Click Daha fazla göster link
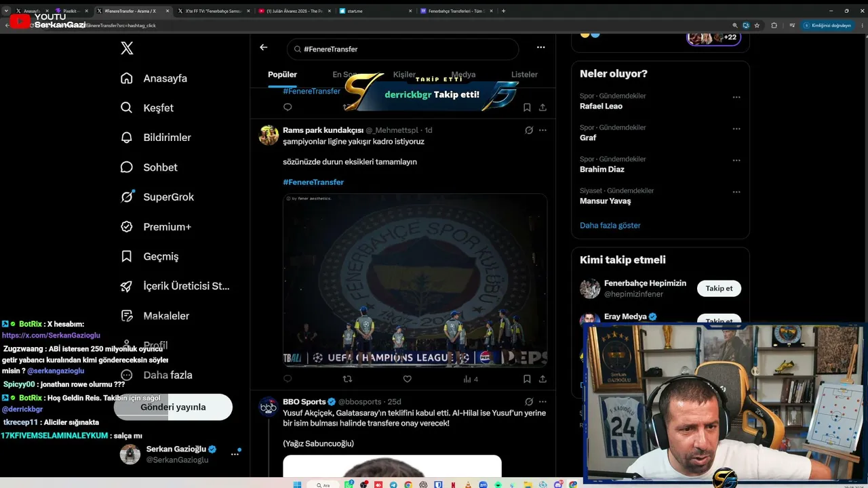This screenshot has width=868, height=488. (x=610, y=226)
